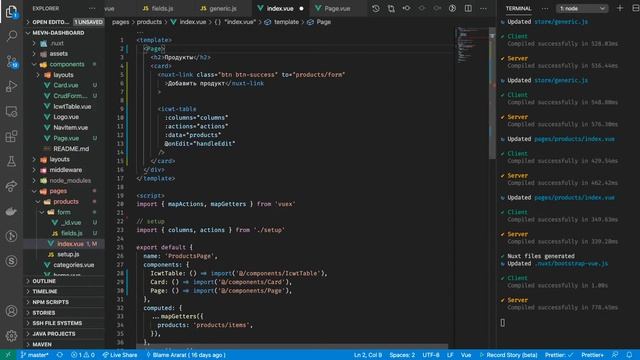
Task: Open setup.js in the explorer
Action: [68, 254]
